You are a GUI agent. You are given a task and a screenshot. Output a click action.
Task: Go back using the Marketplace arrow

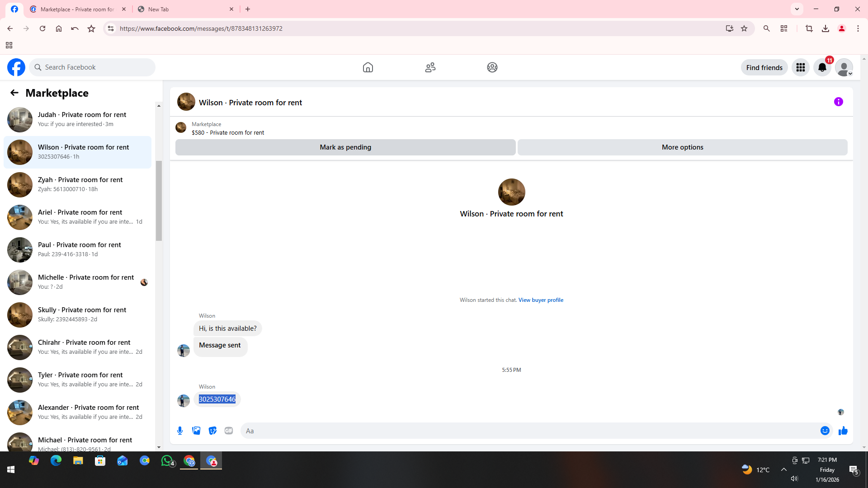(x=14, y=93)
